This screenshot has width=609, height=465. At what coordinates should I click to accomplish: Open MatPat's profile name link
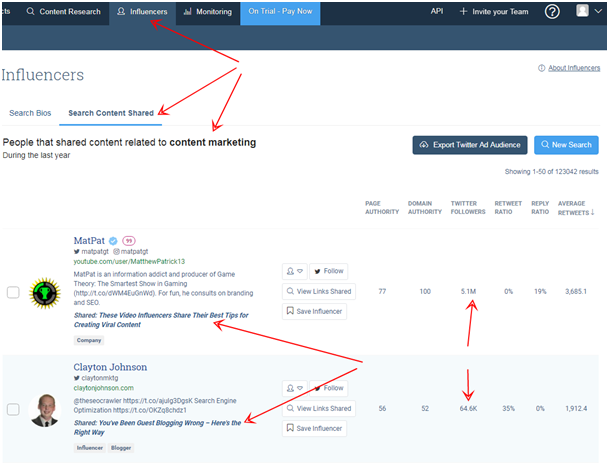(89, 241)
